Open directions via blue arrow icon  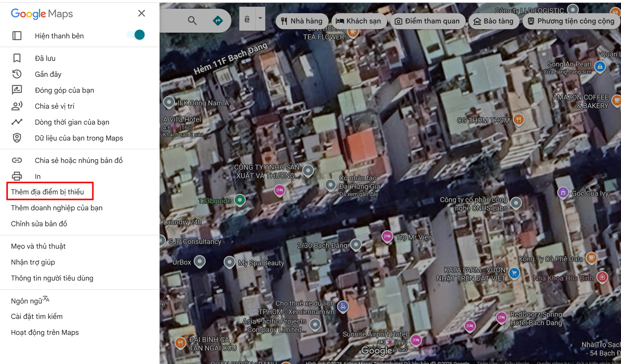tap(218, 20)
